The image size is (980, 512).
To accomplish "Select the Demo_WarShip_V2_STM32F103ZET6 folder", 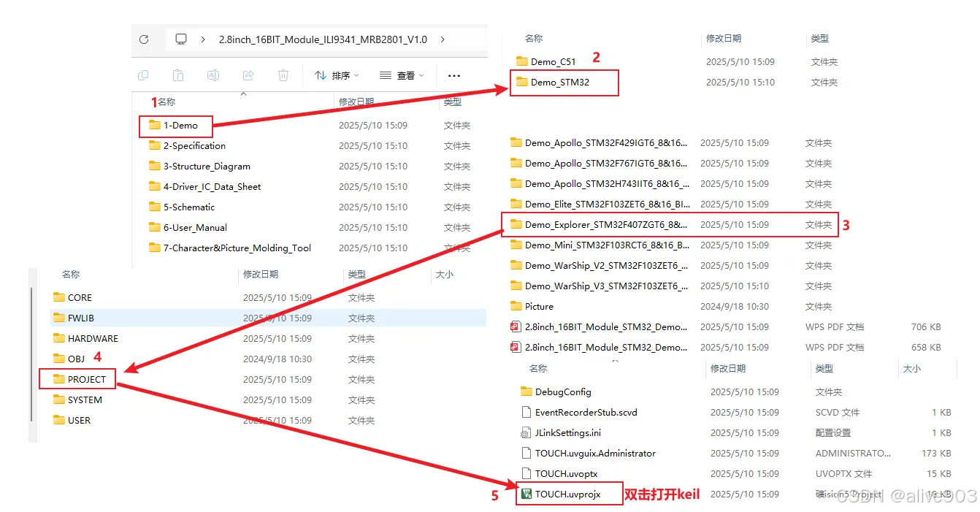I will pos(599,266).
